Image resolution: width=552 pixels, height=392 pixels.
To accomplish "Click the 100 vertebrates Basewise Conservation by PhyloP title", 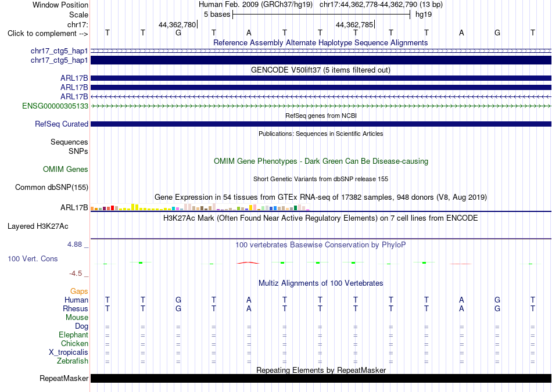I will click(x=321, y=244).
